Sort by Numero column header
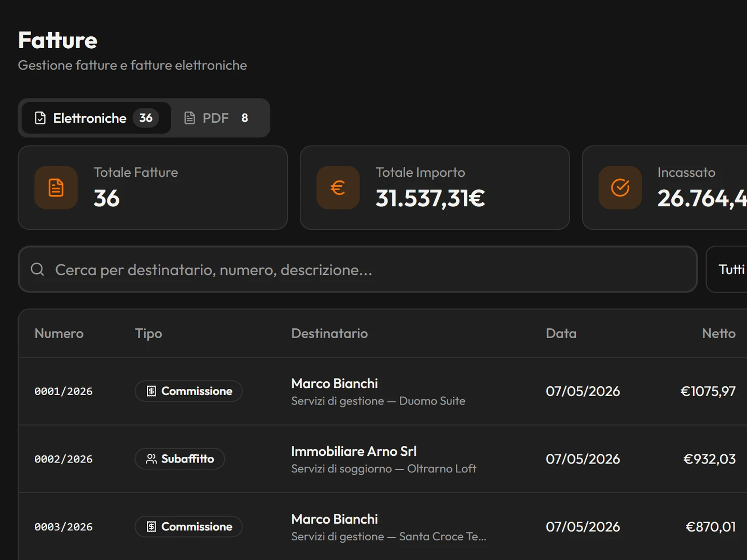This screenshot has width=747, height=560. 59,333
